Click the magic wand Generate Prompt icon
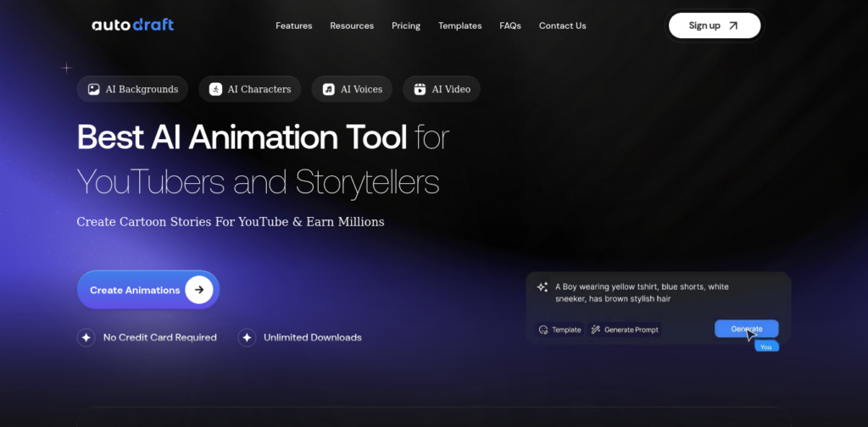This screenshot has width=868, height=427. (596, 330)
